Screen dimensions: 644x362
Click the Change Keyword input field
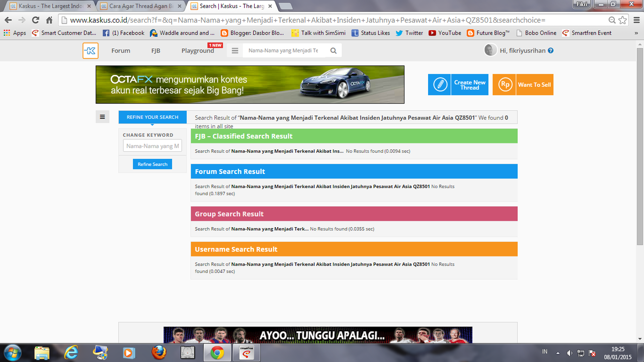[x=152, y=146]
